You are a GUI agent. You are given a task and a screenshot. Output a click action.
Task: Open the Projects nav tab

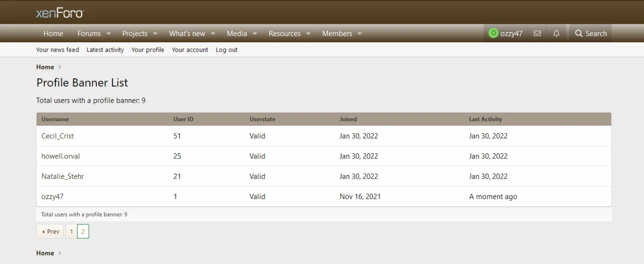[135, 34]
